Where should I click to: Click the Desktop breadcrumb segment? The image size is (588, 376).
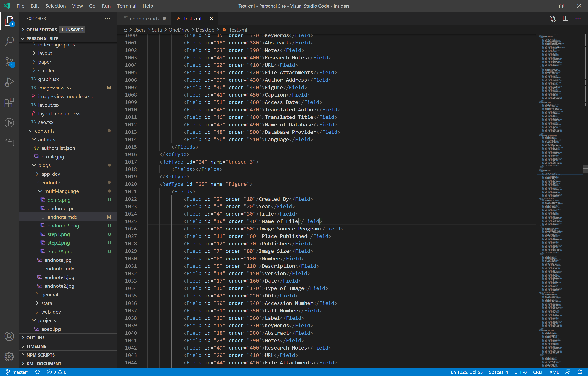point(205,30)
